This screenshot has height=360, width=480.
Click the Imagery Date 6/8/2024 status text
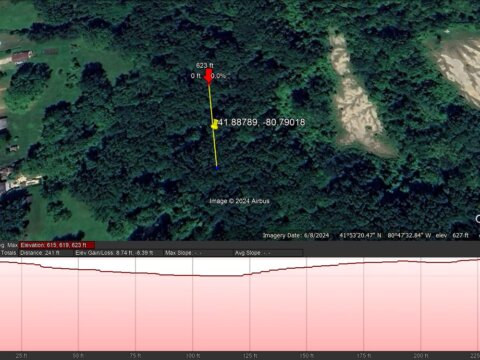click(296, 236)
